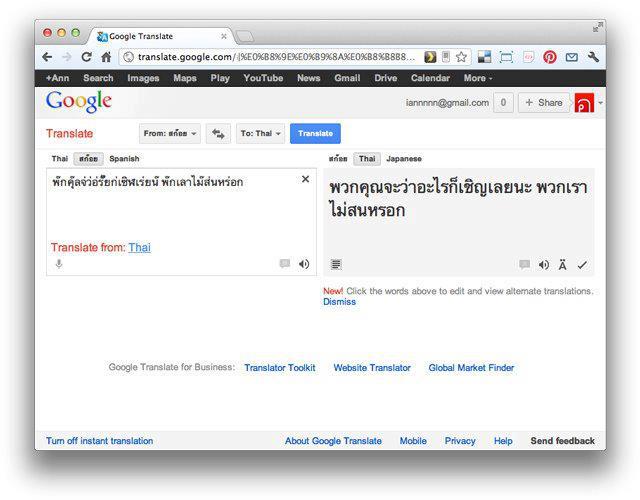Click the screen capture extension icon
This screenshot has width=640, height=500.
[506, 57]
